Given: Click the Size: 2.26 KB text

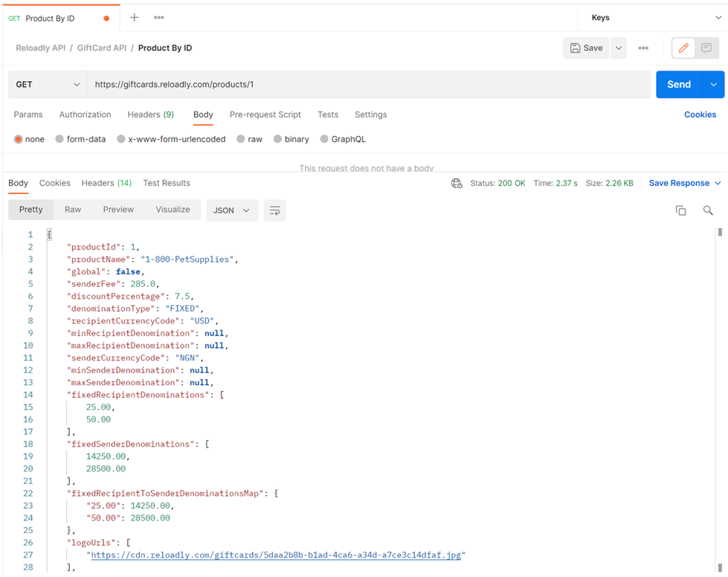Looking at the screenshot, I should (609, 184).
